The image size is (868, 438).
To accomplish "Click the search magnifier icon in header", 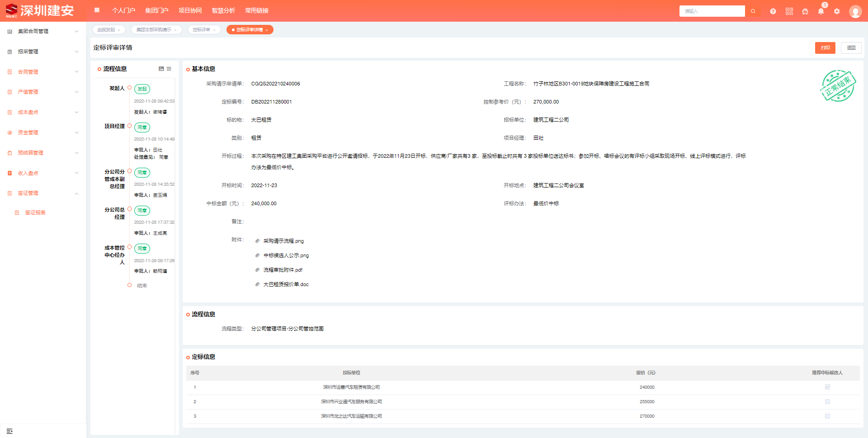I will pyautogui.click(x=753, y=11).
